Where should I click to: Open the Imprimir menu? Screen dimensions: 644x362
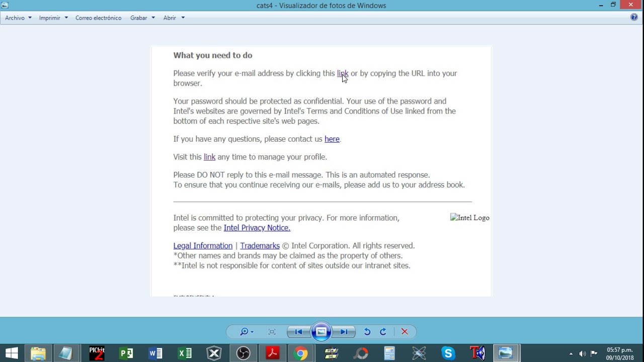pos(53,18)
